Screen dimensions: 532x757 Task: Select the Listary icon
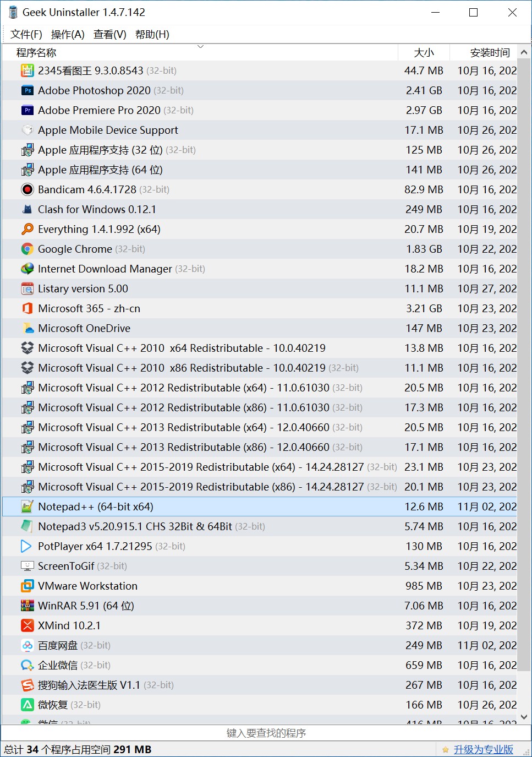coord(27,288)
